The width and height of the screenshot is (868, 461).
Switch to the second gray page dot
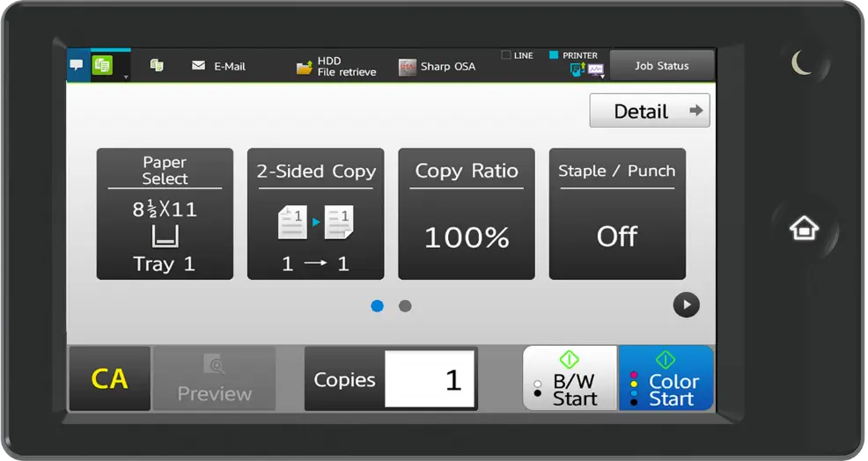[405, 306]
